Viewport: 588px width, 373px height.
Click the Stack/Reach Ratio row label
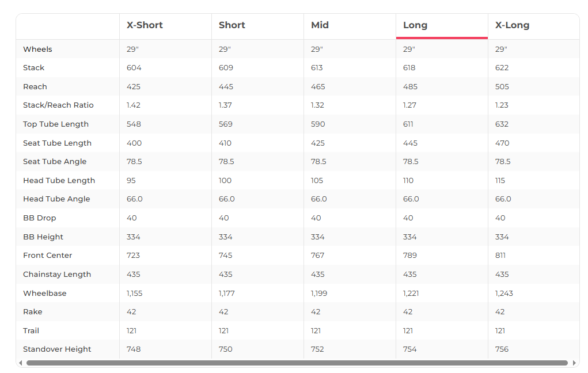click(58, 105)
